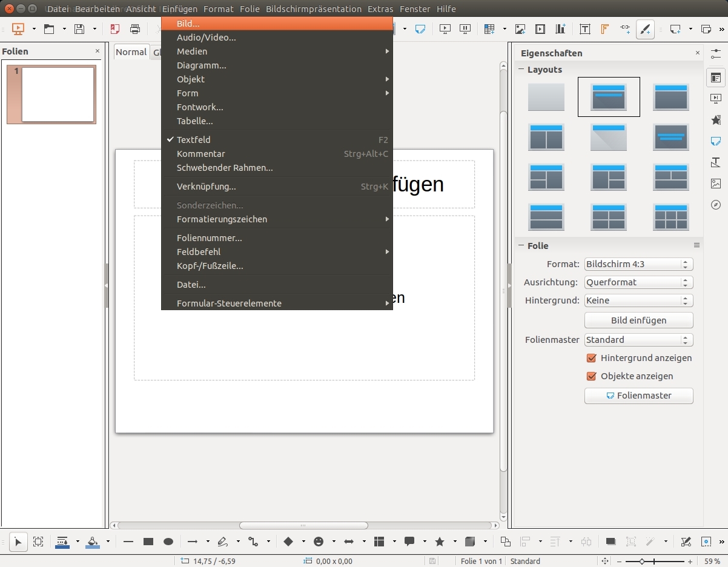This screenshot has width=728, height=567.
Task: Uncheck Hintergrund anzeigen checkbox
Action: 592,358
